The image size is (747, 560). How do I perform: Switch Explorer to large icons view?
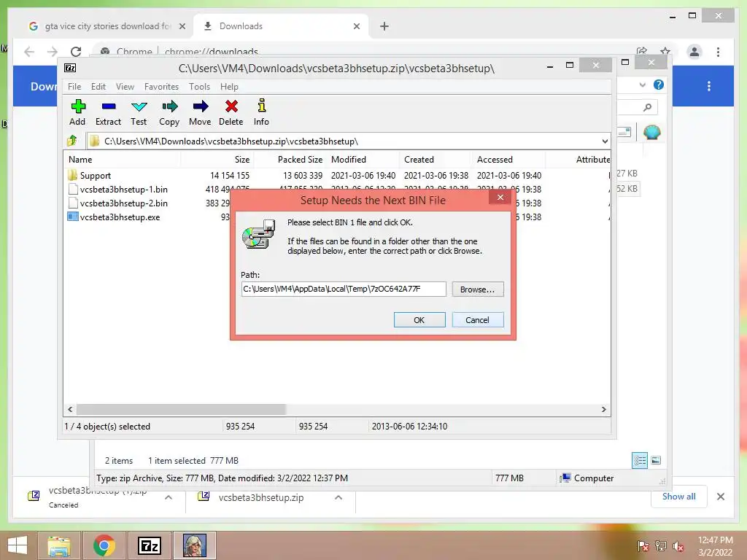coord(656,460)
